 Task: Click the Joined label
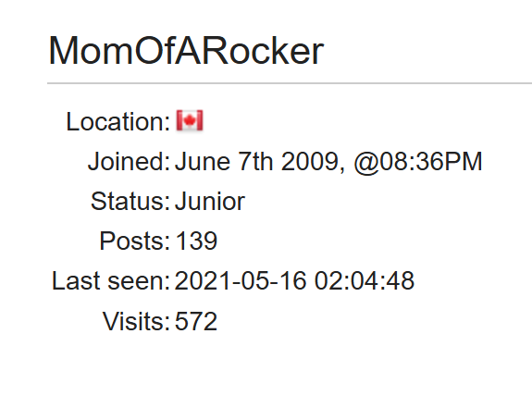pos(129,161)
